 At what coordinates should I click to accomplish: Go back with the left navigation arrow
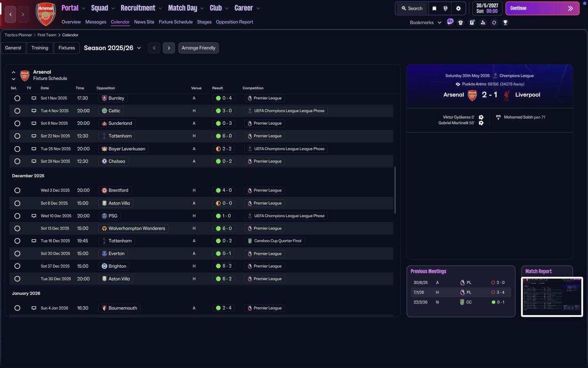pyautogui.click(x=11, y=15)
